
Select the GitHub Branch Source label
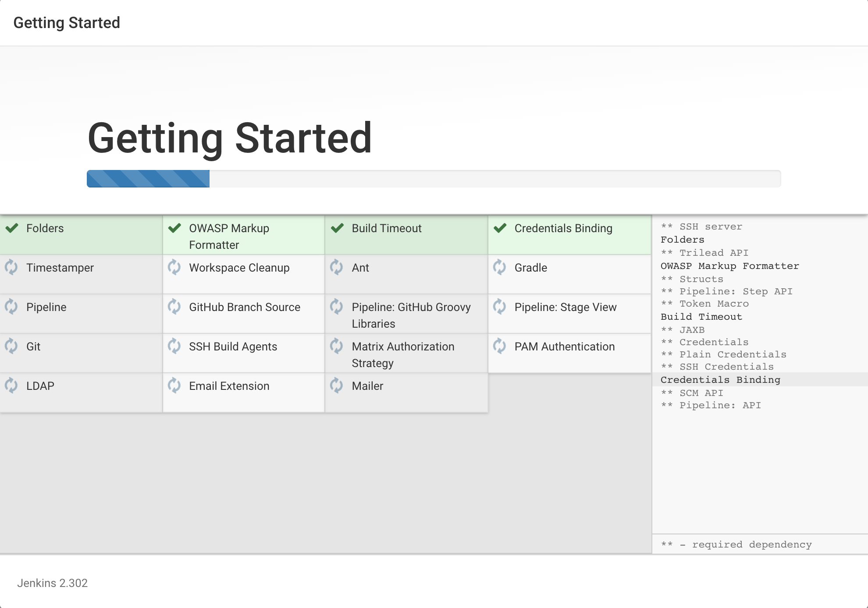coord(245,307)
